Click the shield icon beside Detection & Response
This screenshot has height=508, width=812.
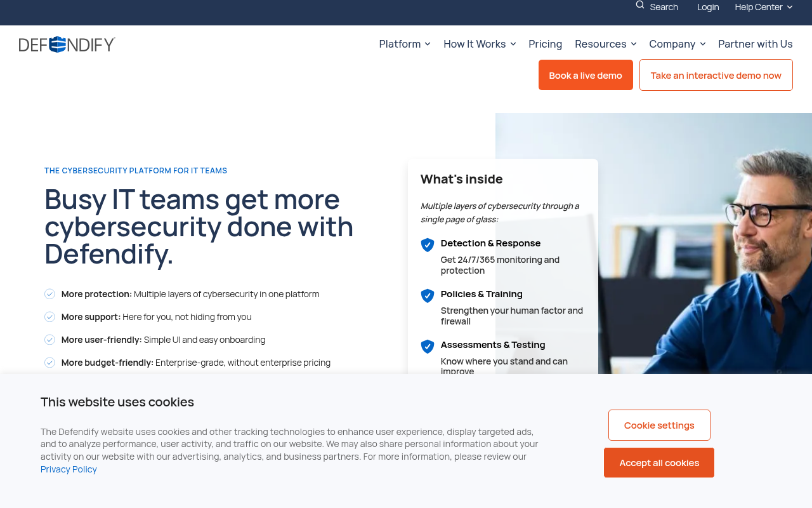click(x=428, y=245)
